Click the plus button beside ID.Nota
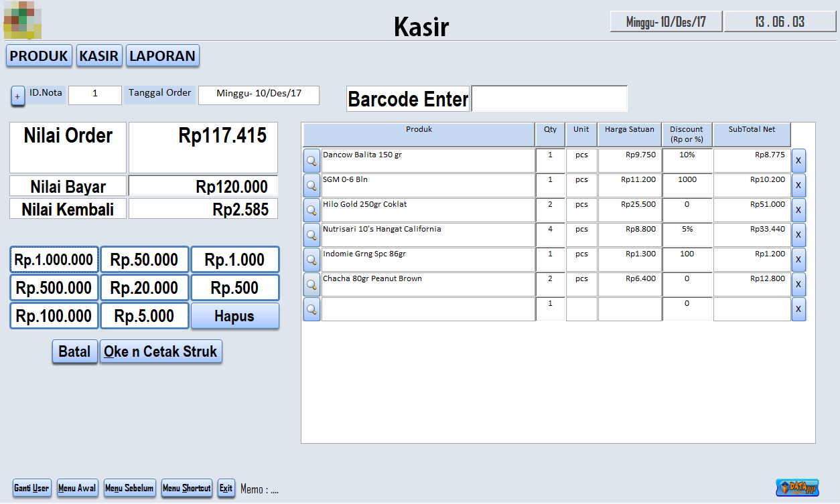This screenshot has width=840, height=504. coord(18,96)
